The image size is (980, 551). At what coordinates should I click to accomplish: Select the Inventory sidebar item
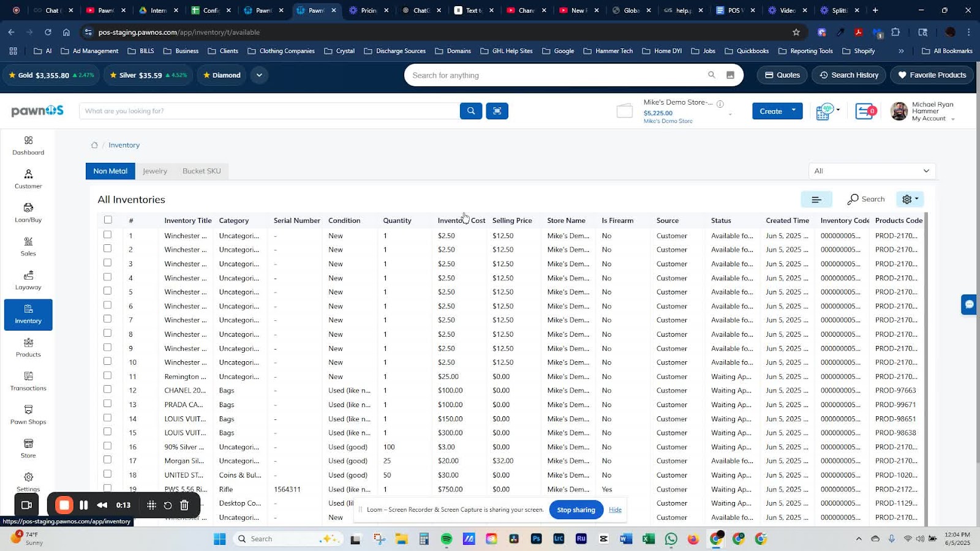pos(28,315)
